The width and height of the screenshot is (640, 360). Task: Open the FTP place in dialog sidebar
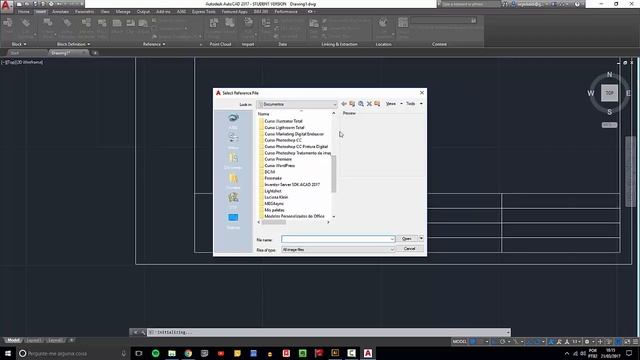tap(233, 200)
